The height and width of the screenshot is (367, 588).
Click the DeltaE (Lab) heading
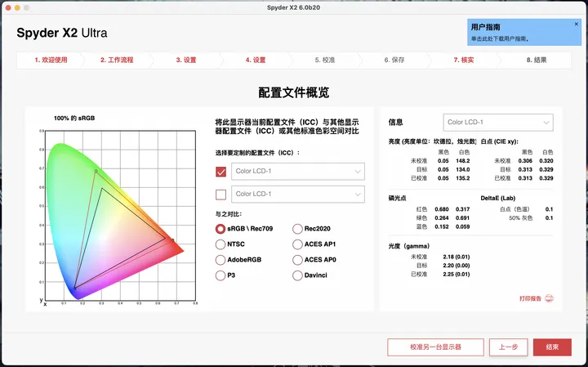[498, 198]
